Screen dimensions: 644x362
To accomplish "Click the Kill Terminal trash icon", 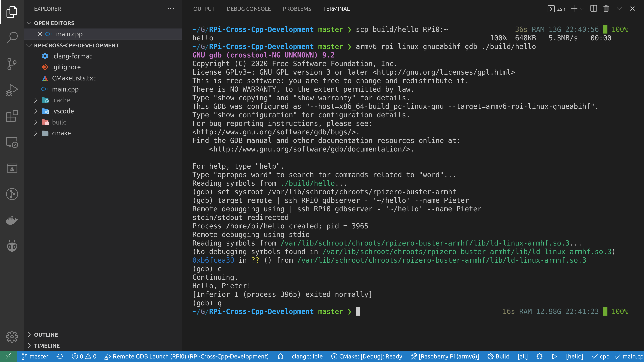I will (606, 9).
